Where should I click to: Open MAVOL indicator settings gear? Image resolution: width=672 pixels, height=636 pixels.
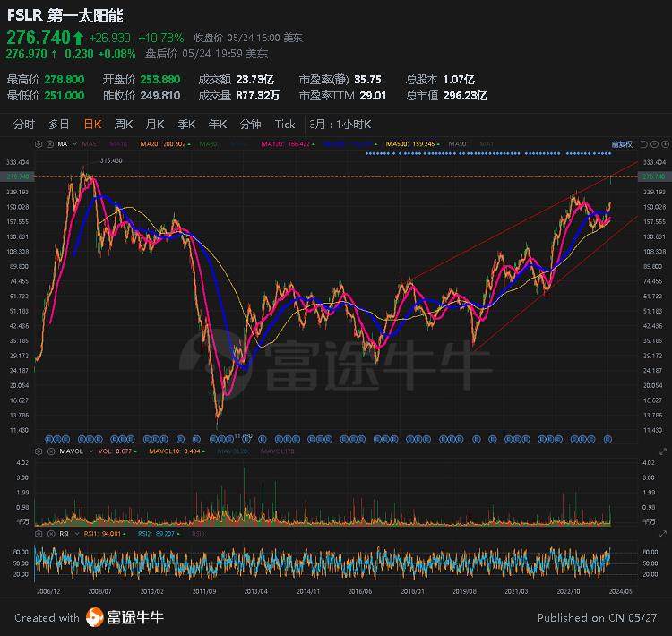[x=39, y=451]
